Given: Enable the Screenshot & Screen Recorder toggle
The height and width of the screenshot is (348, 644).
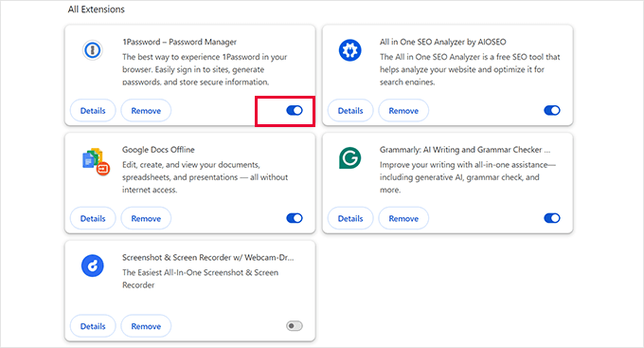Looking at the screenshot, I should click(x=295, y=326).
